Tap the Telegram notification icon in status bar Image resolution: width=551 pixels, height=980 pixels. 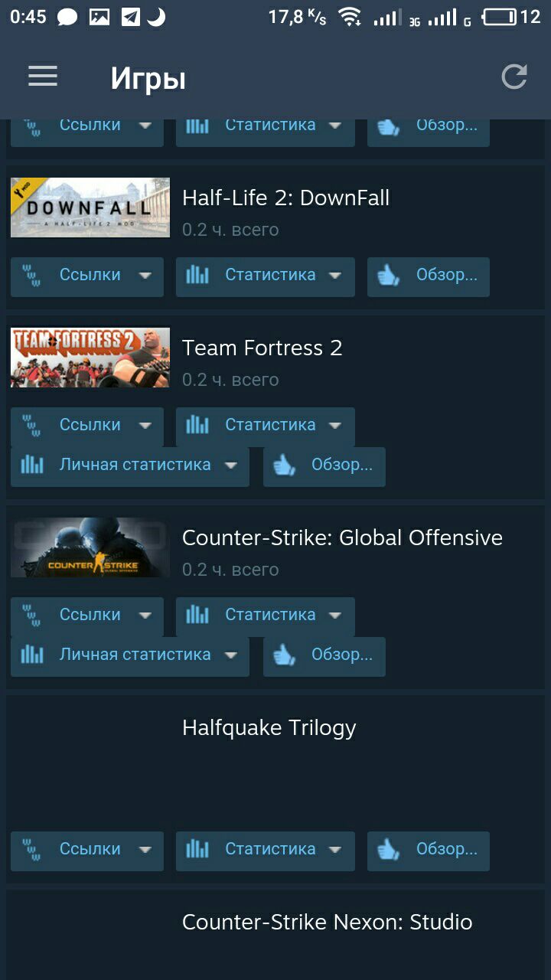[x=131, y=17]
